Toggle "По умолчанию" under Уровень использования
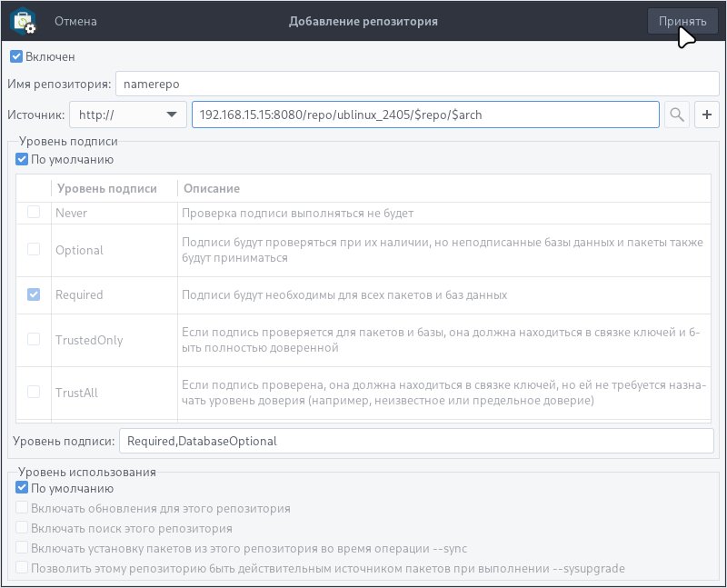The width and height of the screenshot is (727, 588). pos(21,488)
